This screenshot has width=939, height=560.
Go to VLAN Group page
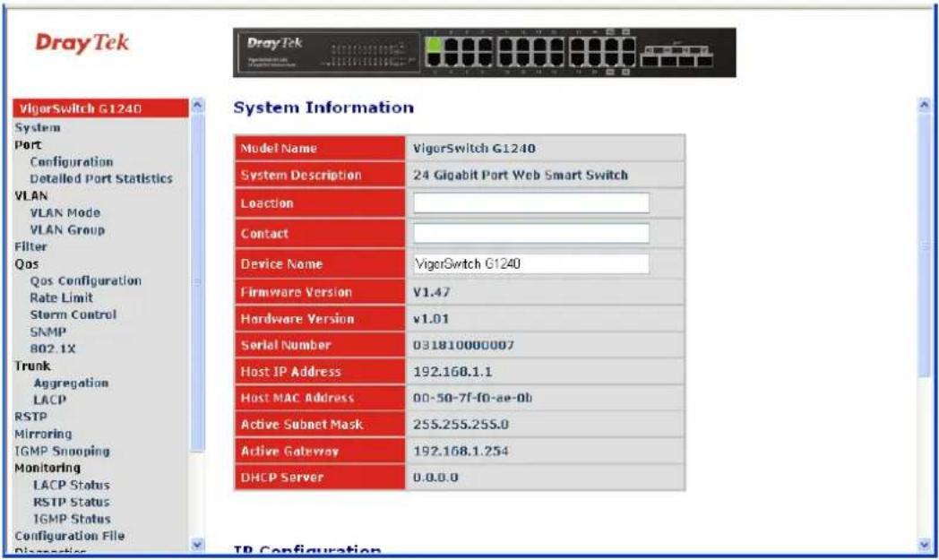click(67, 229)
